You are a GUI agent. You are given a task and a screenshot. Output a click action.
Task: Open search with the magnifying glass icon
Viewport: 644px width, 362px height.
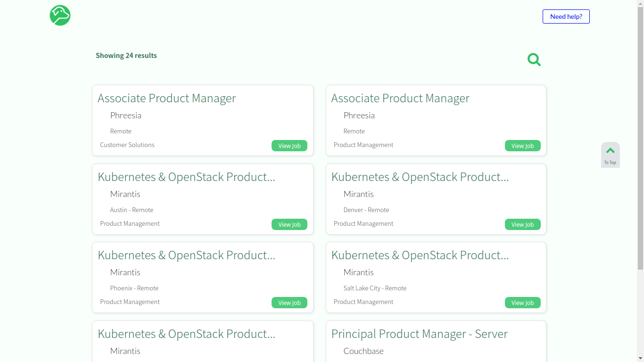(534, 60)
